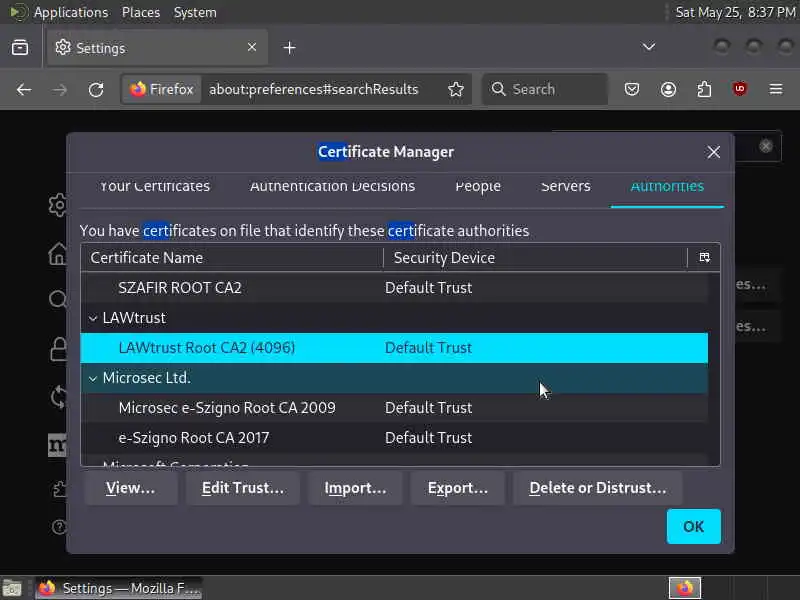Click the Firefox workspace thumbnail in the taskbar
The height and width of the screenshot is (600, 800).
tap(685, 588)
